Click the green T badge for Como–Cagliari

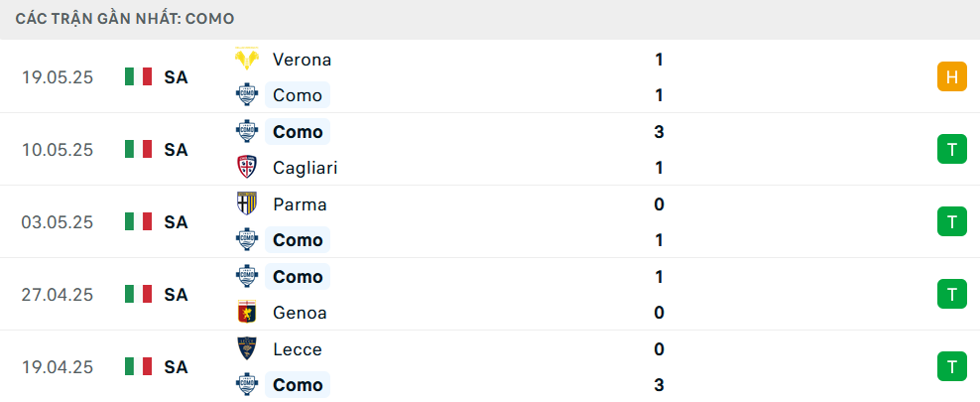click(952, 150)
